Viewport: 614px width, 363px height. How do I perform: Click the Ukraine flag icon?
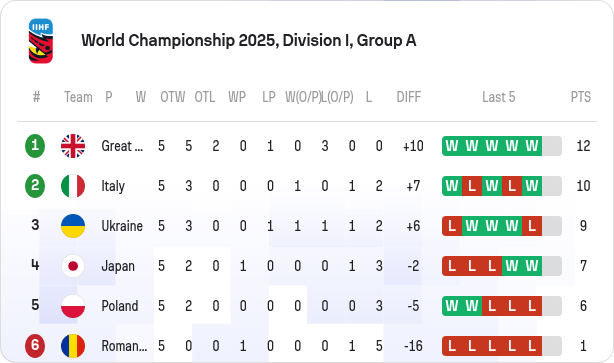[x=73, y=226]
